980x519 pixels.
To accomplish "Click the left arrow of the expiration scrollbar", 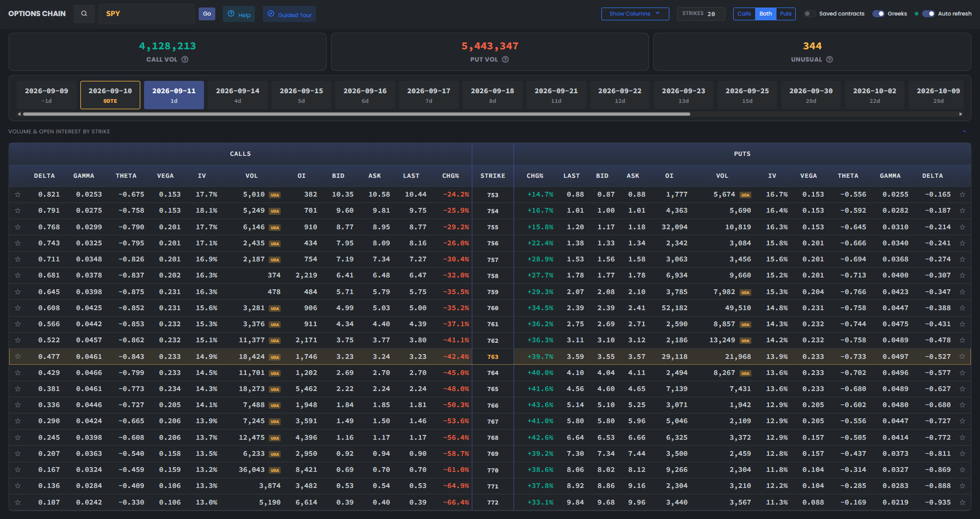I will click(x=19, y=114).
